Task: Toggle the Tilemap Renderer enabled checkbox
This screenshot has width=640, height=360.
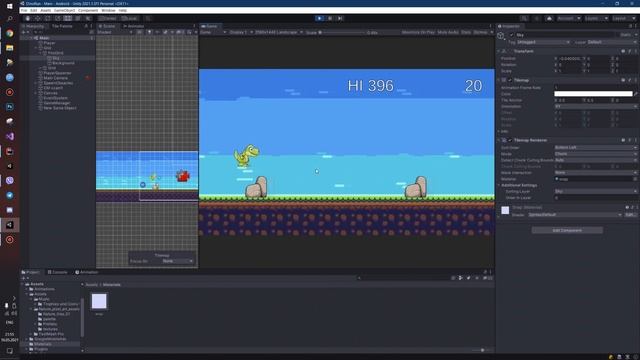Action: point(510,140)
